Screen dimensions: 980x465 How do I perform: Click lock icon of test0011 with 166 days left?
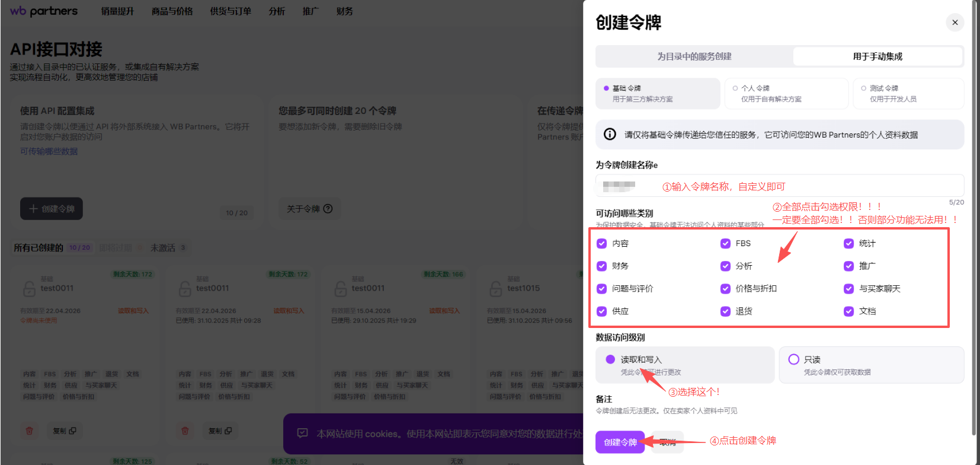[x=340, y=289]
